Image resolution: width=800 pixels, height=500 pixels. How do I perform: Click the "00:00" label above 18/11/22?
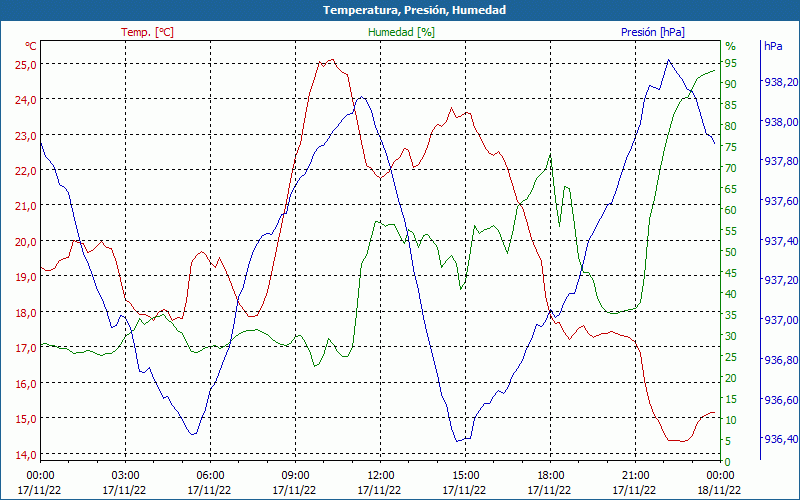(x=720, y=476)
